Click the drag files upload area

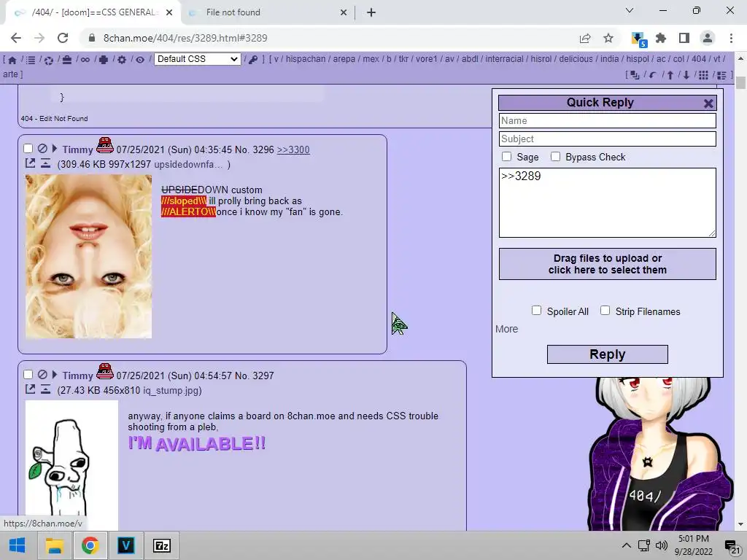coord(608,264)
